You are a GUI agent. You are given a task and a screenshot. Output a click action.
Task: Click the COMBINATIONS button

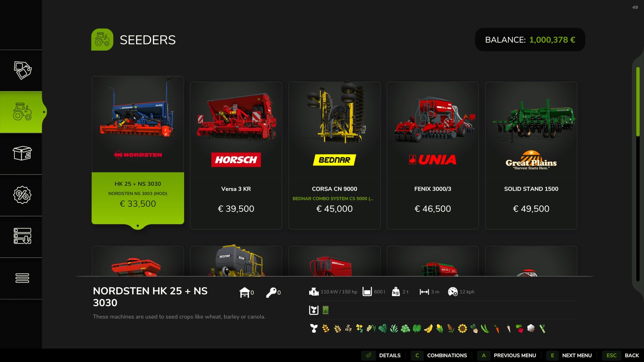[440, 355]
